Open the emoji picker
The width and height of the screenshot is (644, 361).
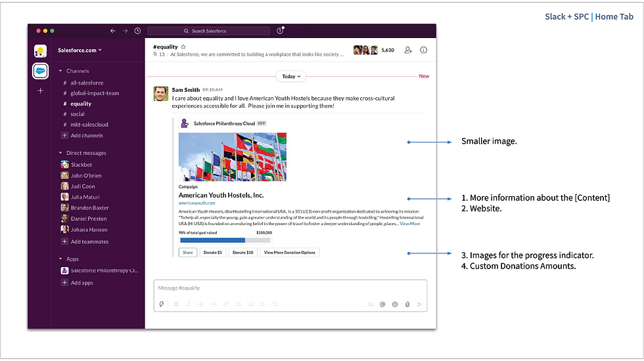[x=395, y=305]
